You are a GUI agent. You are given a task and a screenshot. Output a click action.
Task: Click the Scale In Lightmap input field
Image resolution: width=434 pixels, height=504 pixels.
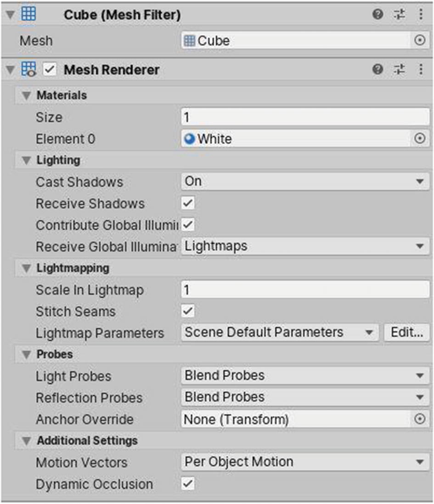[x=303, y=290]
